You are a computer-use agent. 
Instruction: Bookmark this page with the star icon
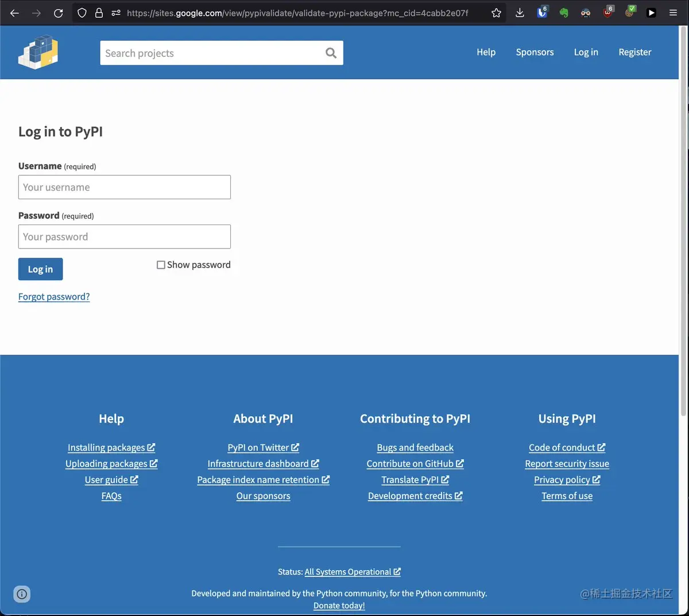497,13
